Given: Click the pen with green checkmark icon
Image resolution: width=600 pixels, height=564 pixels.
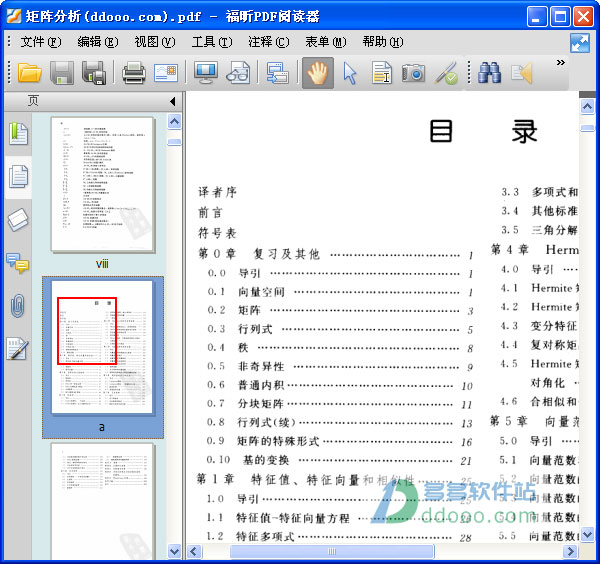Looking at the screenshot, I should [446, 73].
